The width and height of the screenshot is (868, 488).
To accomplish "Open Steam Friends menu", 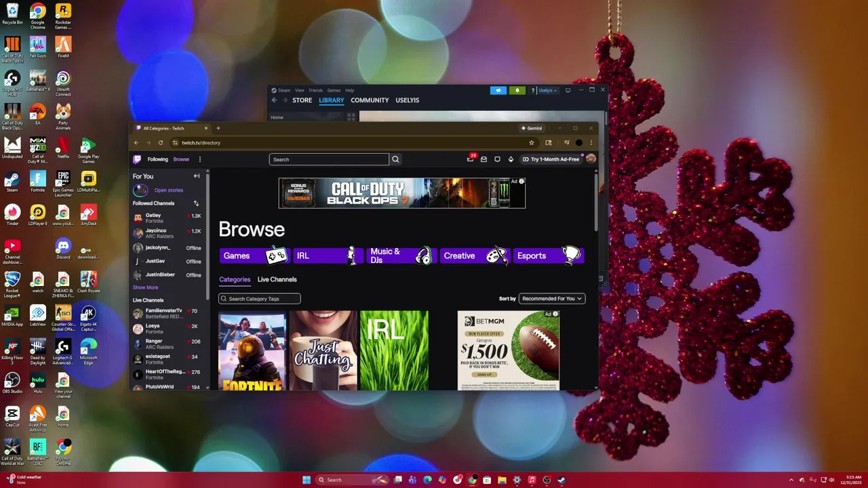I will tap(316, 90).
